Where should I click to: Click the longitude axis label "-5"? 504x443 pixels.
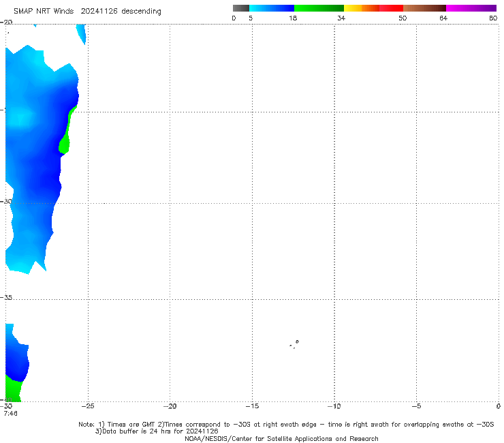[416, 406]
